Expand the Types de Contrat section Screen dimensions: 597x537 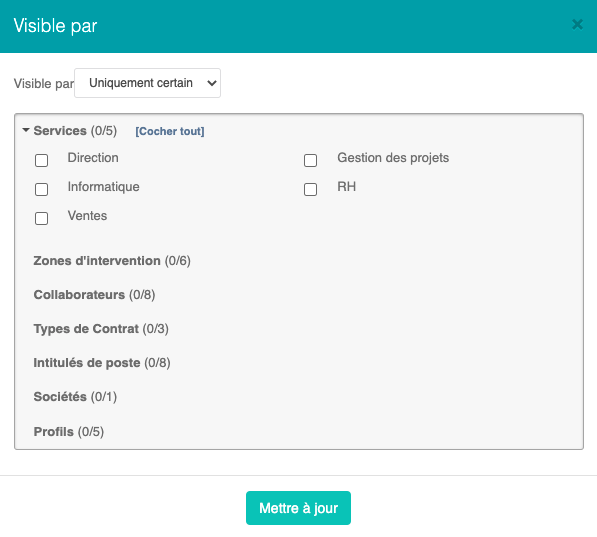(x=101, y=329)
